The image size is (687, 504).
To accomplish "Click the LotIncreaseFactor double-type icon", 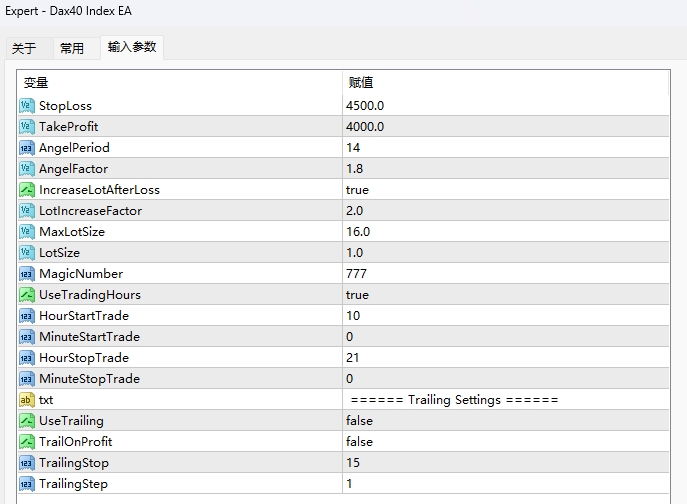I will pyautogui.click(x=27, y=211).
